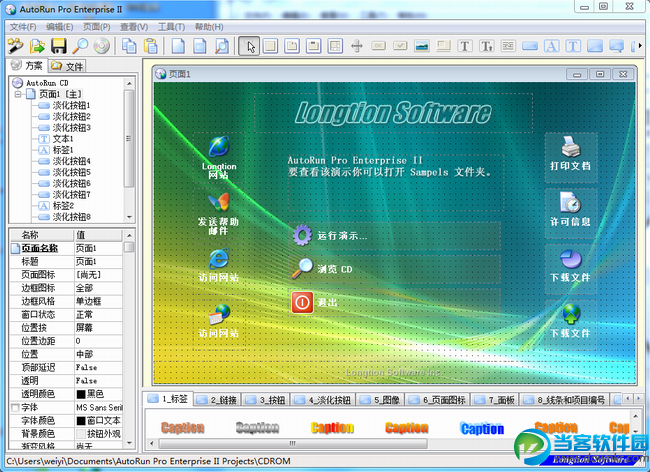Select the image picture object tool

click(x=422, y=46)
